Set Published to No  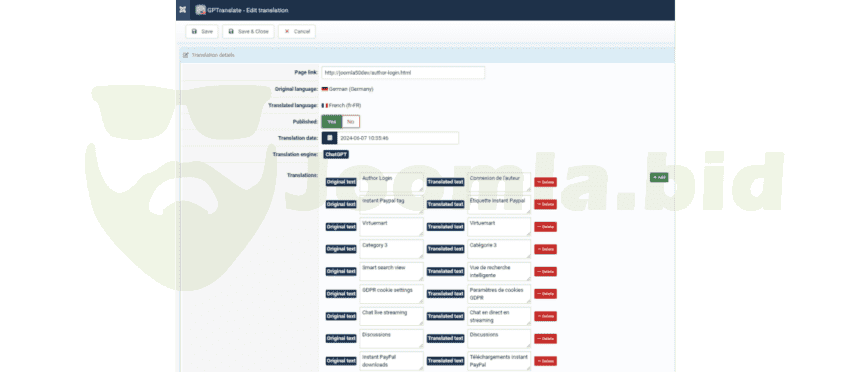[351, 121]
